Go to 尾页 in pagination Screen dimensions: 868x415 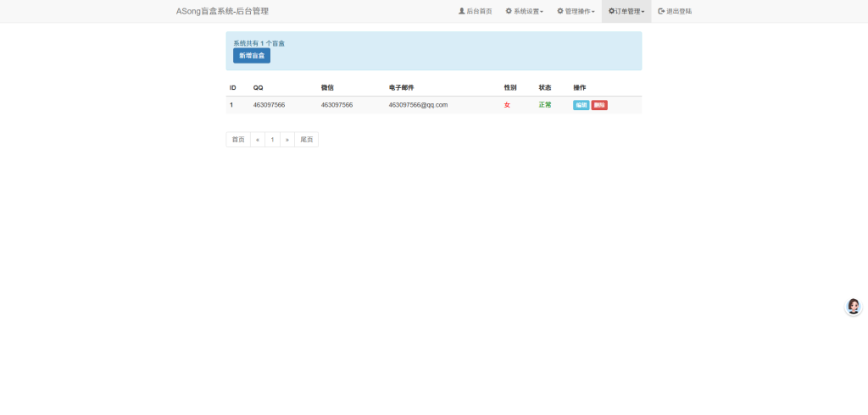tap(307, 140)
